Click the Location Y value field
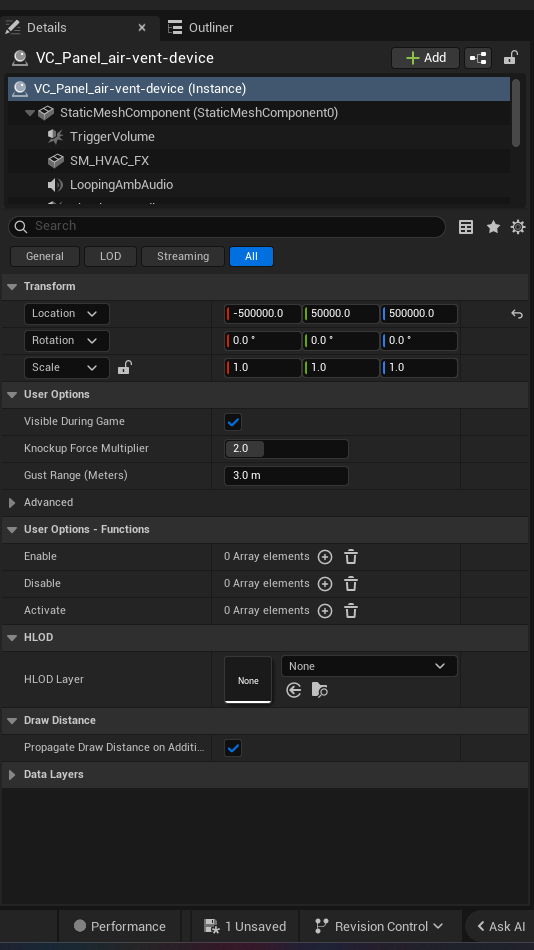The image size is (534, 950). click(341, 314)
